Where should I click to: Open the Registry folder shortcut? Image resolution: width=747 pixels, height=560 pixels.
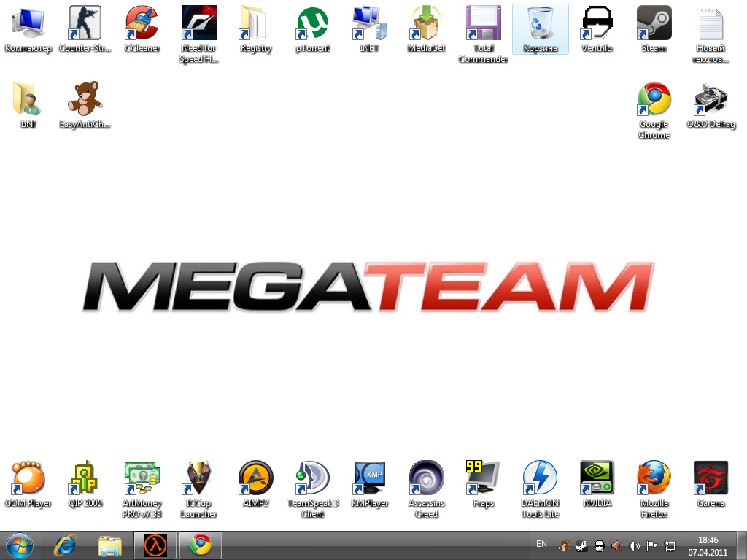[x=256, y=29]
